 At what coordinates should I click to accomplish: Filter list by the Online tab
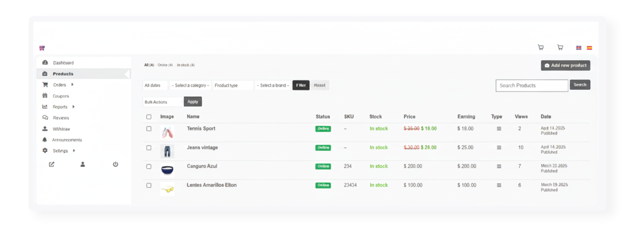pyautogui.click(x=165, y=65)
